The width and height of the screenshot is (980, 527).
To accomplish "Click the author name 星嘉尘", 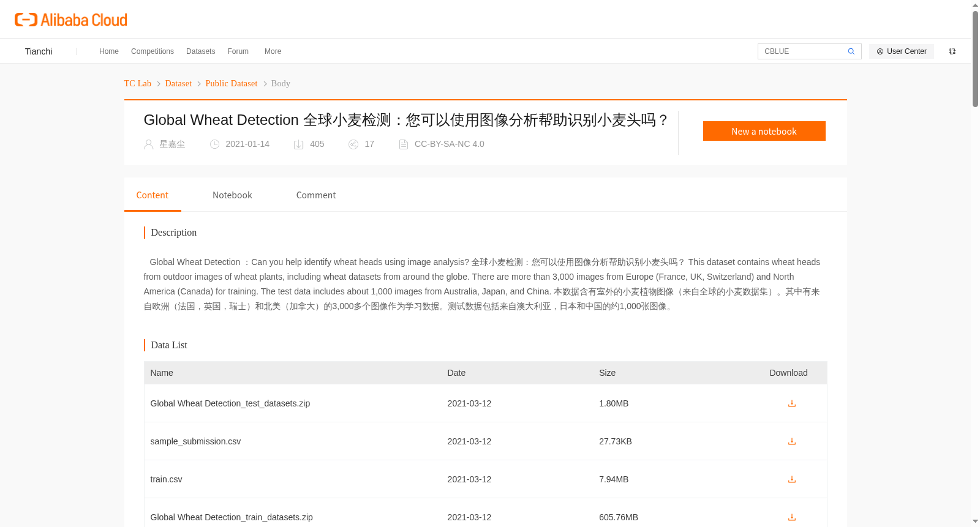I will point(172,144).
